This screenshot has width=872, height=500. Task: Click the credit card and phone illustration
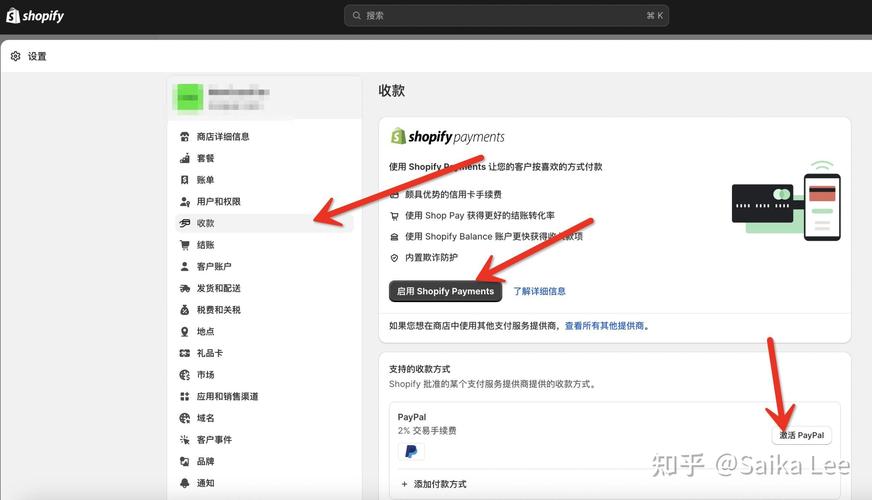coord(786,201)
